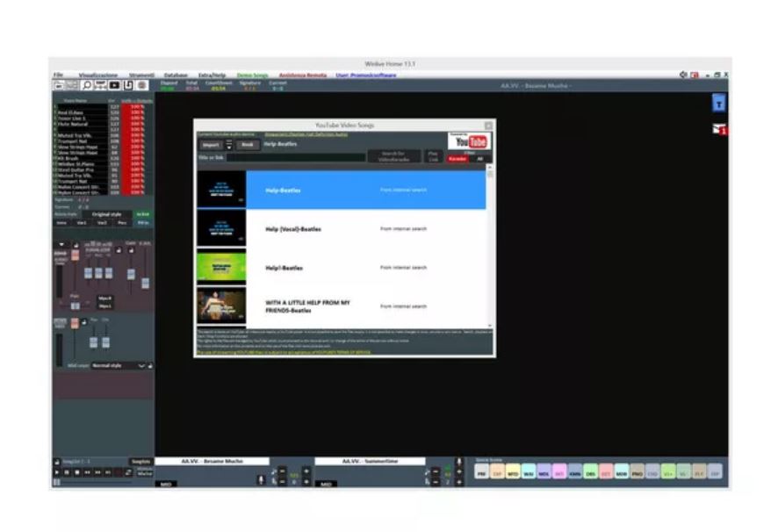Open the blue T text panel icon
Image resolution: width=778 pixels, height=532 pixels.
(719, 104)
